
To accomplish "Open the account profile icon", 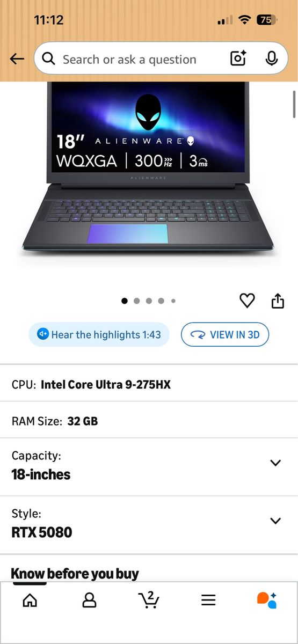I will pos(89,599).
